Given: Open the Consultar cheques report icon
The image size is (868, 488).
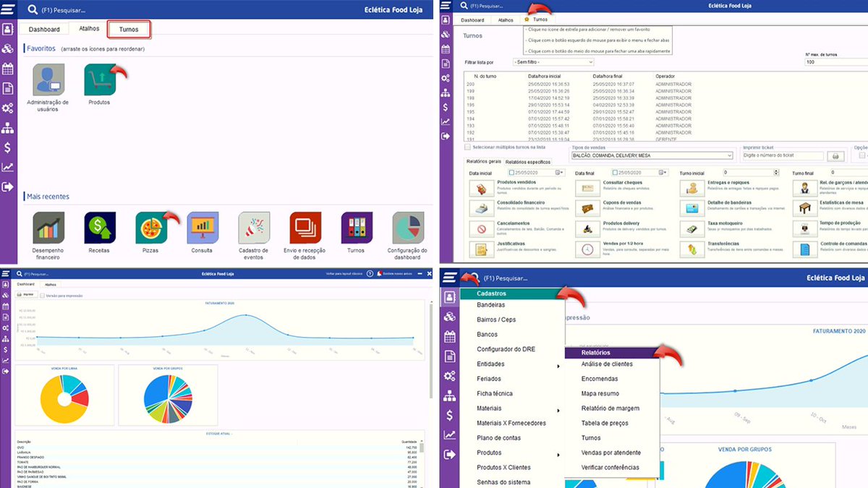Looking at the screenshot, I should point(587,188).
